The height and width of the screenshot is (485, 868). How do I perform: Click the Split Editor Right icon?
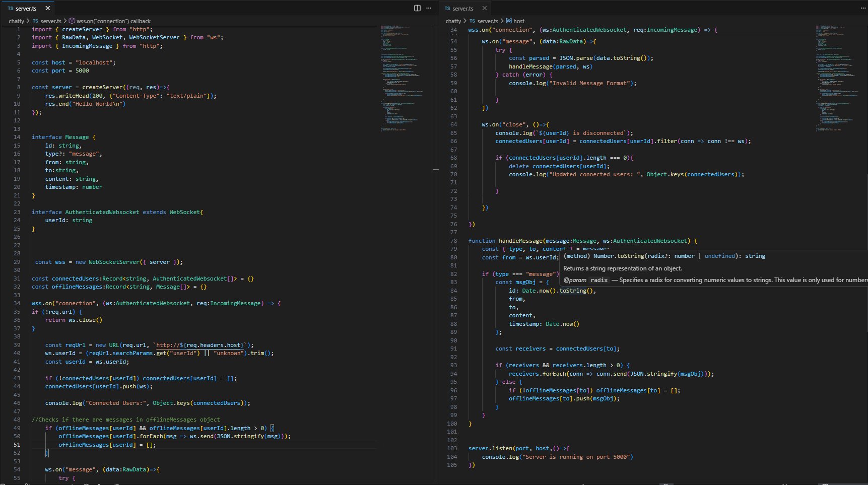click(417, 8)
